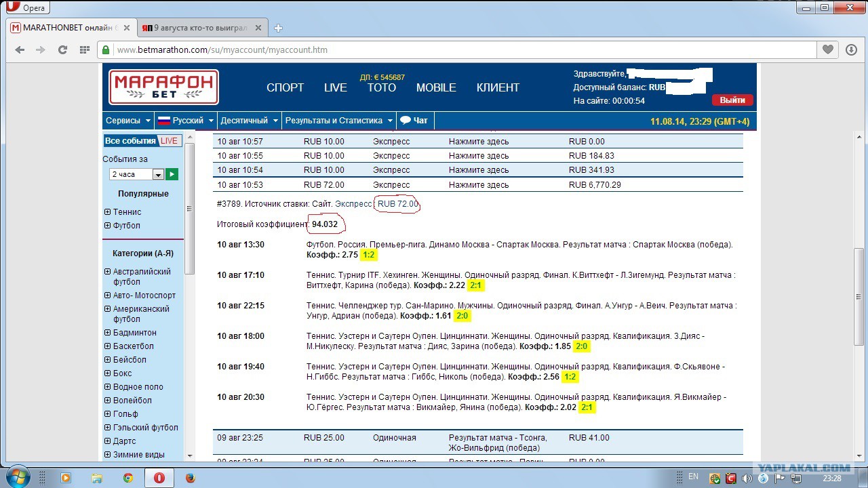The width and height of the screenshot is (868, 488).
Task: Open Windows Explorer from the taskbar
Action: tap(97, 478)
